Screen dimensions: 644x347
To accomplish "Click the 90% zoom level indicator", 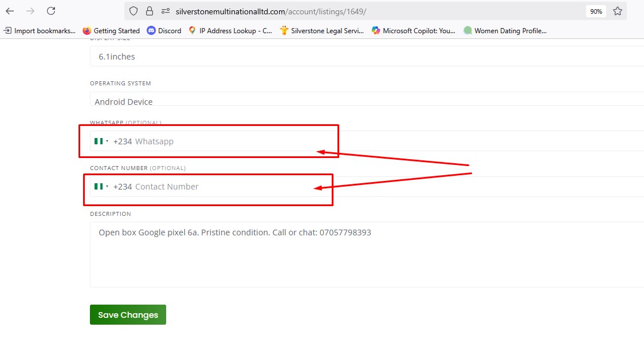I will pos(596,11).
